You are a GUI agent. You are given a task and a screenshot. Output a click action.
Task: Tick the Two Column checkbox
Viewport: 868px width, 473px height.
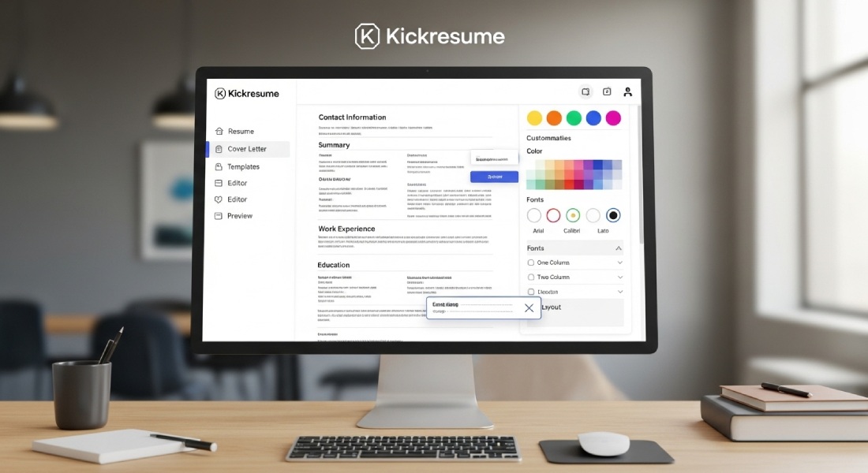531,277
